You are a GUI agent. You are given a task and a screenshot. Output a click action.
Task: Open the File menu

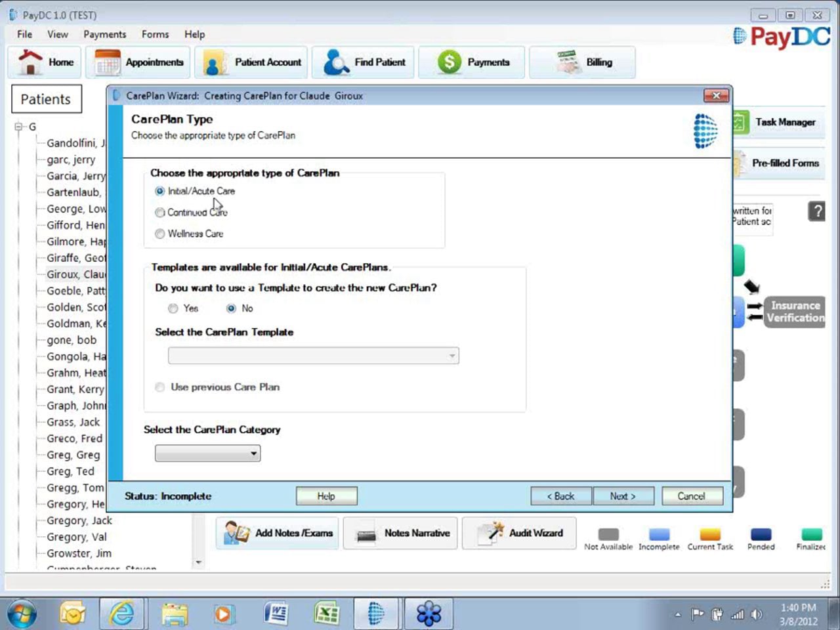coord(24,34)
